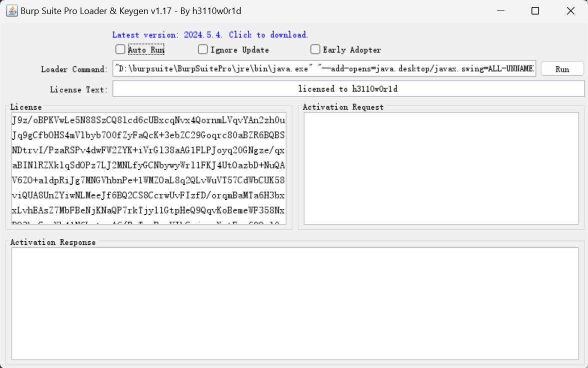The height and width of the screenshot is (368, 588).
Task: Open the latest version 2024.5.4 download link
Action: pos(210,35)
